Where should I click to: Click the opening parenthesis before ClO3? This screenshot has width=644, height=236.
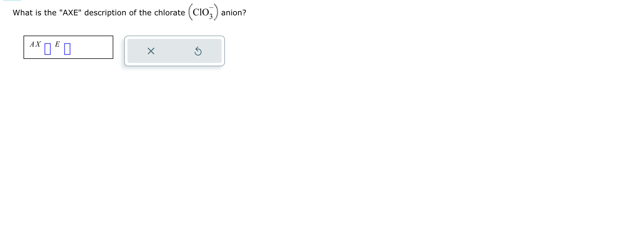pos(190,12)
